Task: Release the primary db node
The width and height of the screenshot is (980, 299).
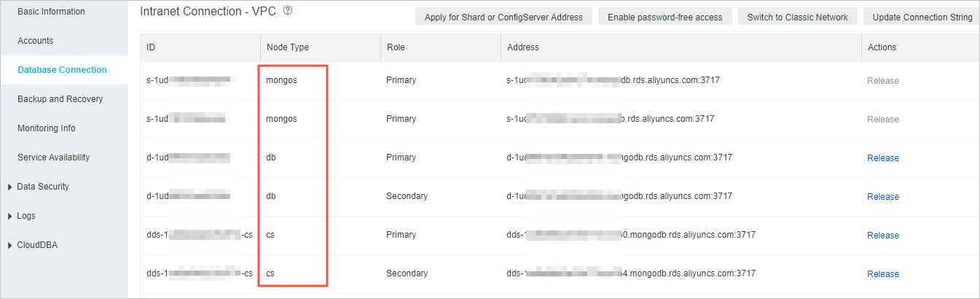Action: pos(883,158)
